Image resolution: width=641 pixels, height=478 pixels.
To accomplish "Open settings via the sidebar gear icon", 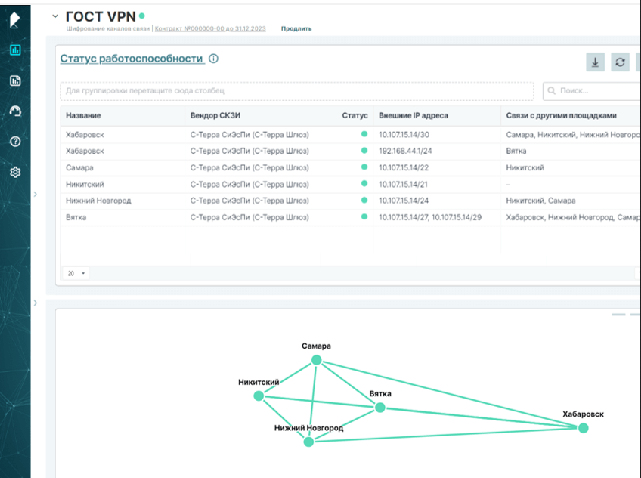I will tap(15, 172).
